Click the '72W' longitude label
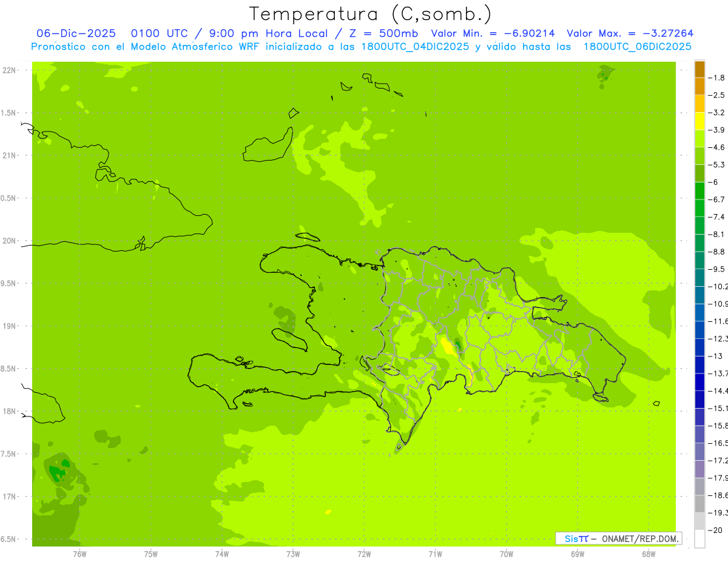Viewport: 728px width, 562px height. coord(364,554)
